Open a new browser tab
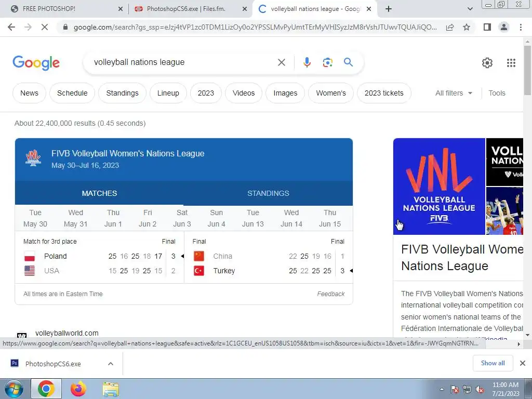 (389, 9)
